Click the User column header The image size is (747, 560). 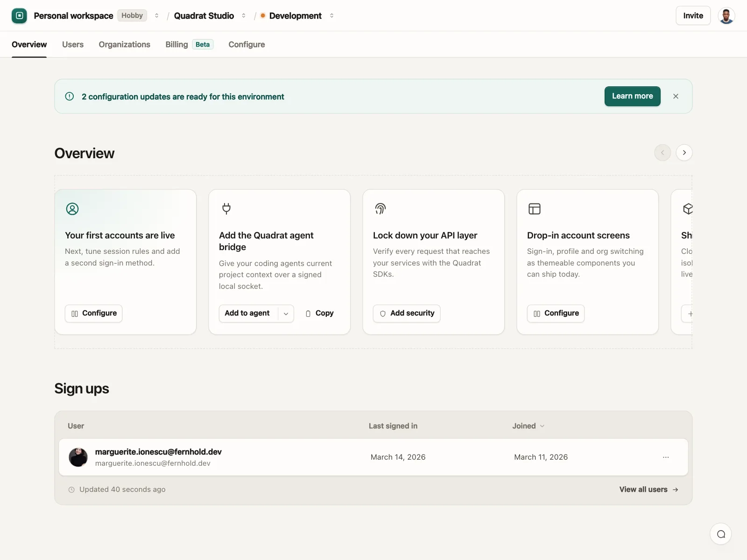76,426
